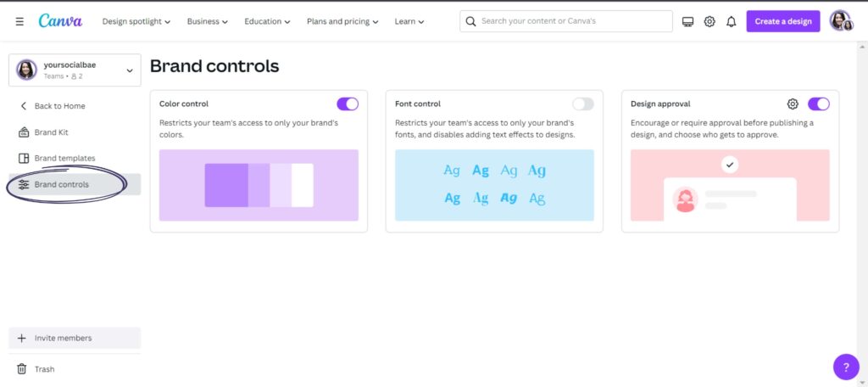The height and width of the screenshot is (387, 868).
Task: Click the darkest purple color swatch
Action: [x=226, y=185]
